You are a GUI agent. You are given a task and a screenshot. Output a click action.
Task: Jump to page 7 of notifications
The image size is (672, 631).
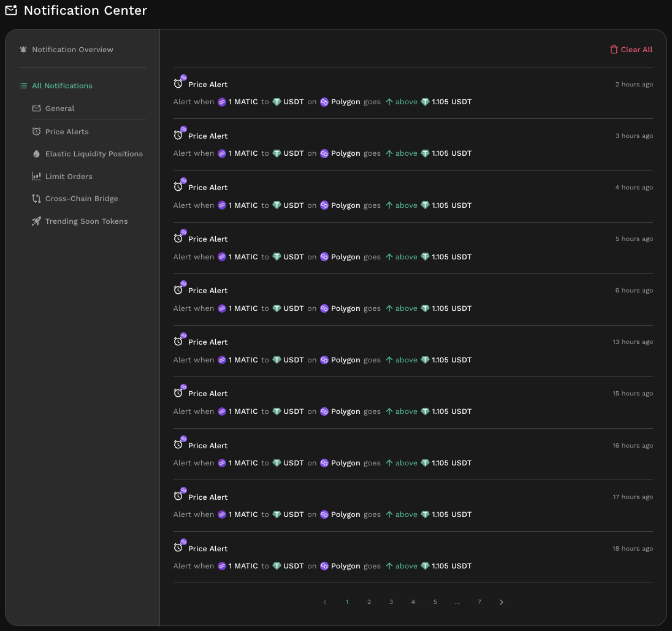pos(479,602)
